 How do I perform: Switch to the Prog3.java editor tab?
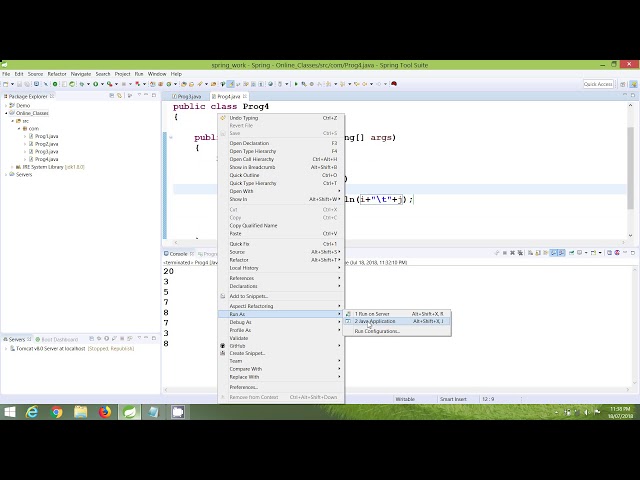pyautogui.click(x=187, y=96)
